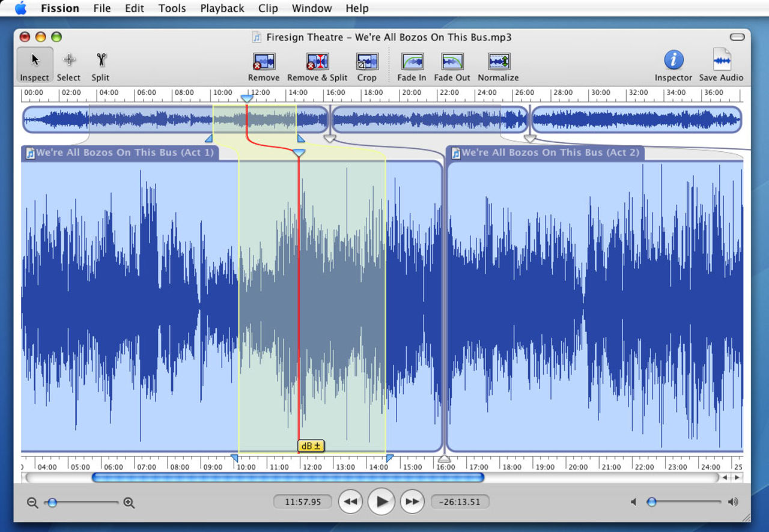Image resolution: width=769 pixels, height=532 pixels.
Task: Select the Inspect arrow tool
Action: pyautogui.click(x=34, y=61)
